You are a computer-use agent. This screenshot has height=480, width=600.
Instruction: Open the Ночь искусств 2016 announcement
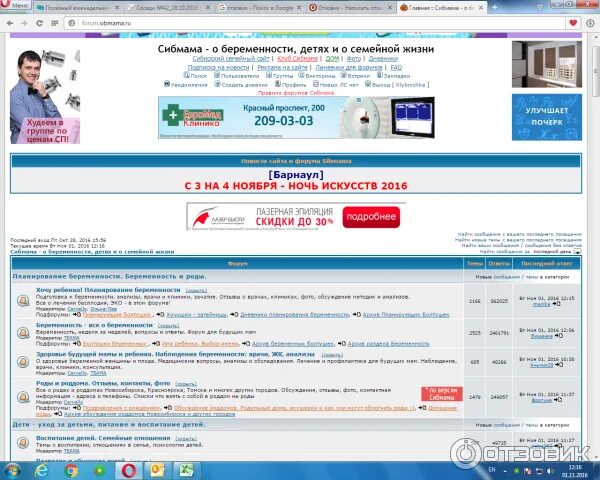(296, 186)
